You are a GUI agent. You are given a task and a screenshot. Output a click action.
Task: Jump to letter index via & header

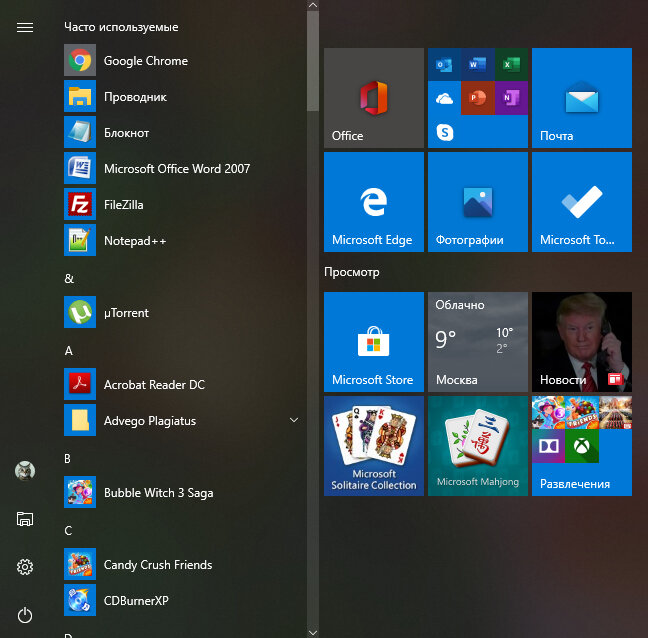point(69,279)
